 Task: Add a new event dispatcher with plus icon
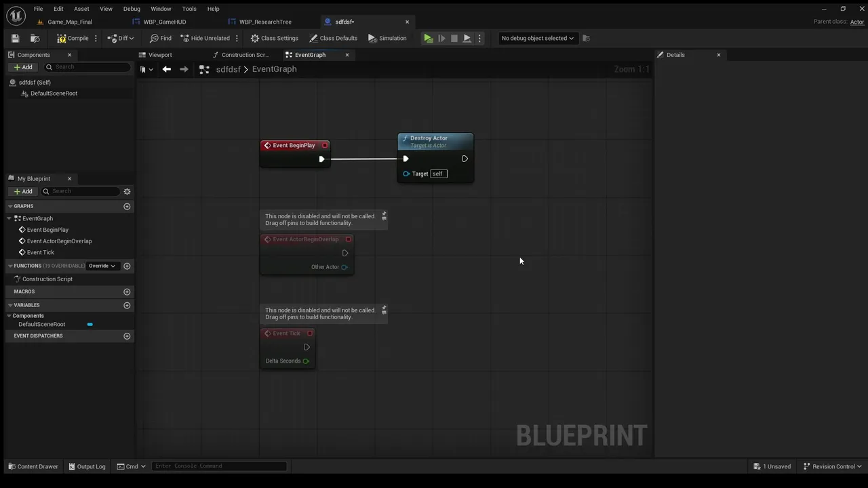[127, 336]
